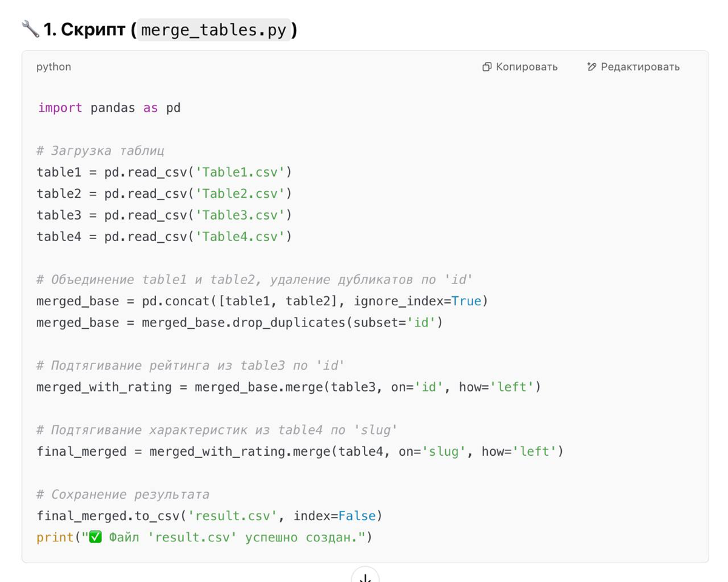The height and width of the screenshot is (582, 728).
Task: Click the copy icon beside Копировать
Action: pos(487,67)
